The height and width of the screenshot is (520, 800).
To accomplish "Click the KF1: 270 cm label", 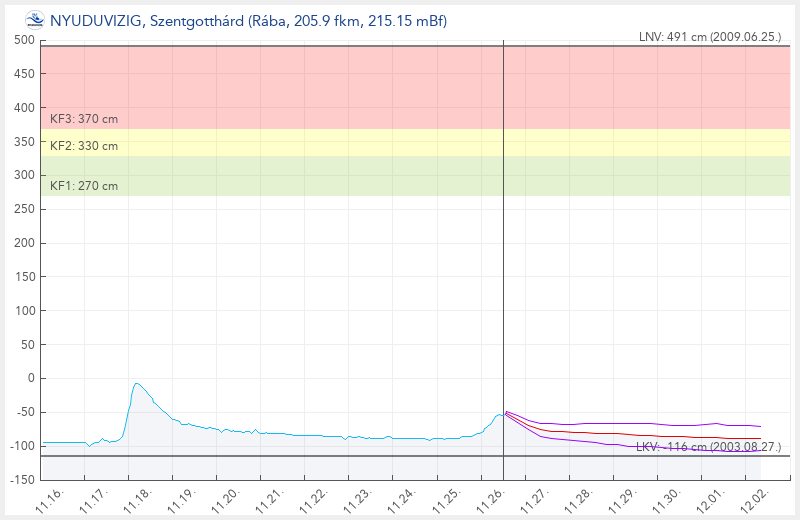I will (x=84, y=185).
